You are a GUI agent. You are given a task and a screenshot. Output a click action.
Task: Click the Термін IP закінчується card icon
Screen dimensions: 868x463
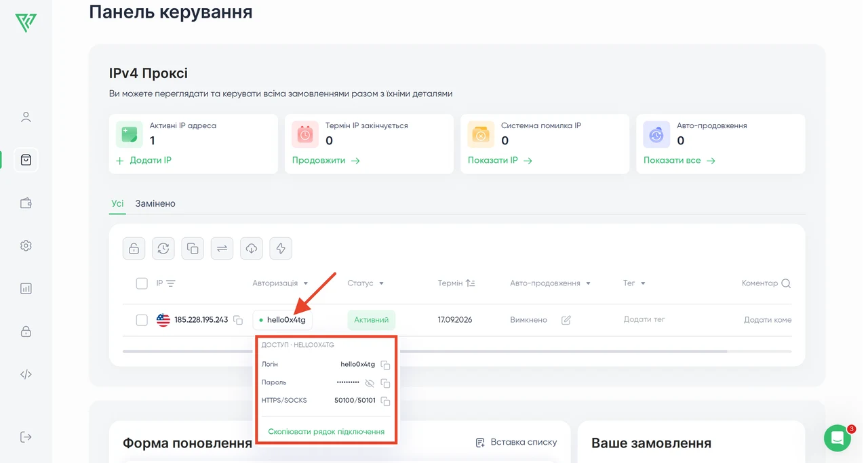(305, 135)
